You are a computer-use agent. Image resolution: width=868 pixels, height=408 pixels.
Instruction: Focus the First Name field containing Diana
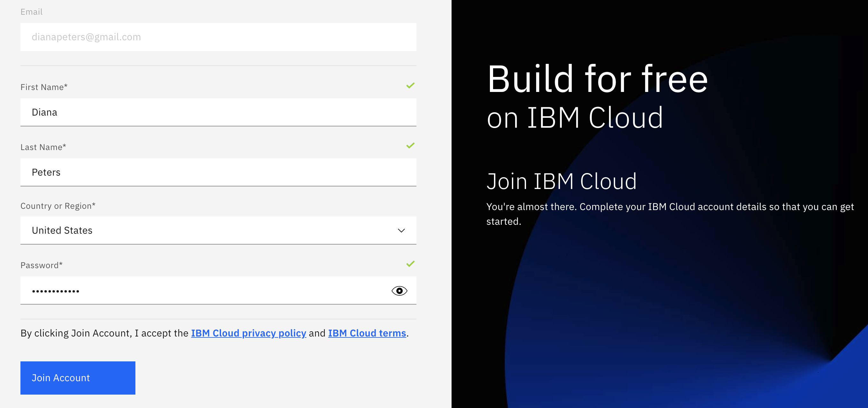[x=209, y=112]
